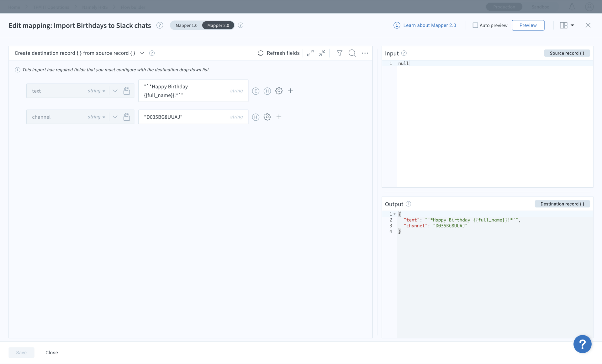Screen dimensions: 602x364
Task: Switch to Mapper 1.0 toggle
Action: click(x=186, y=25)
